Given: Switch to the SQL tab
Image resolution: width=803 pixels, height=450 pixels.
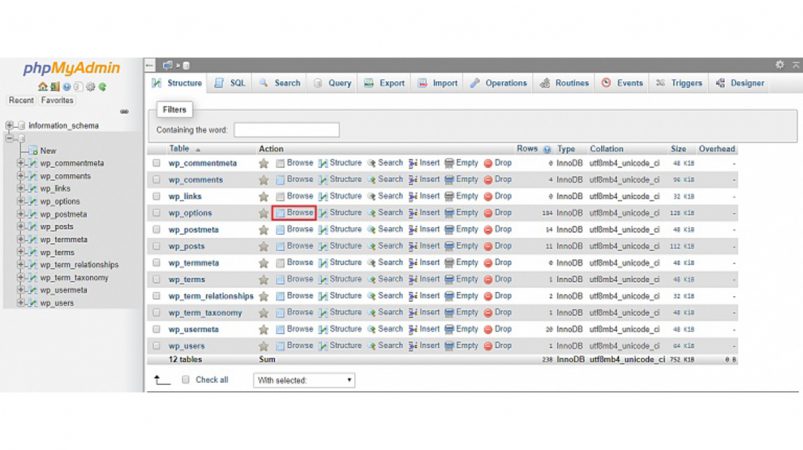Looking at the screenshot, I should [230, 83].
